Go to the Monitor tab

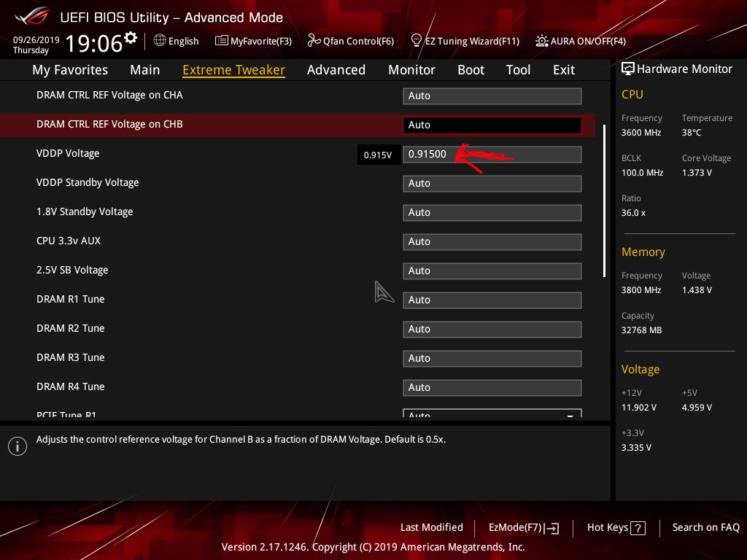411,70
